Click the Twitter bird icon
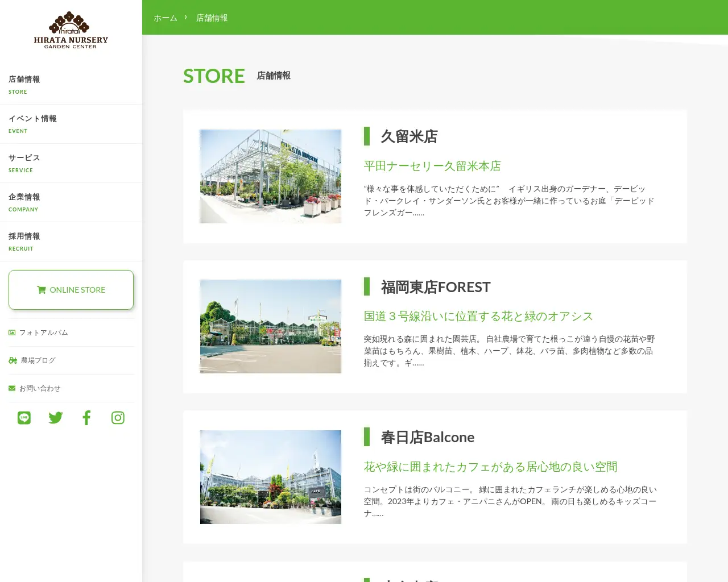Screen dimensions: 728x582 click(x=55, y=417)
